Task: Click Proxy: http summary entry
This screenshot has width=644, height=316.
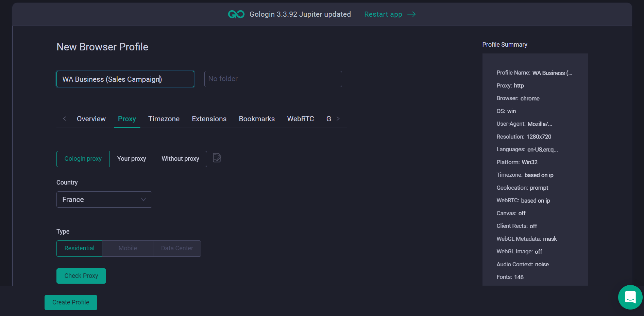Action: 510,85
